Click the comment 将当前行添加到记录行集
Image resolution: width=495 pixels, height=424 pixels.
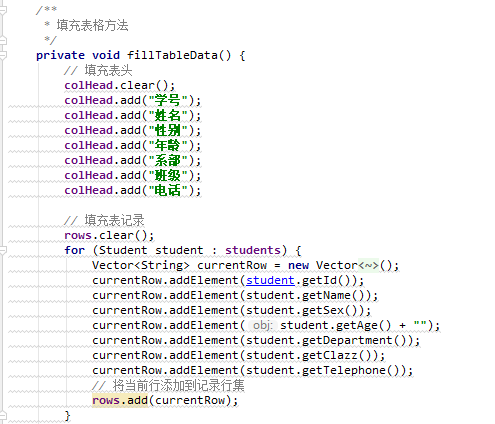pos(168,385)
